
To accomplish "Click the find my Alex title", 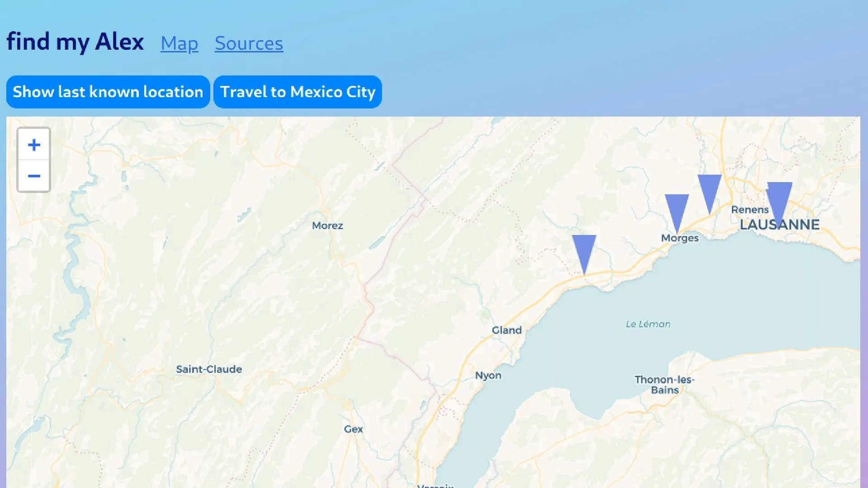I will coord(75,42).
